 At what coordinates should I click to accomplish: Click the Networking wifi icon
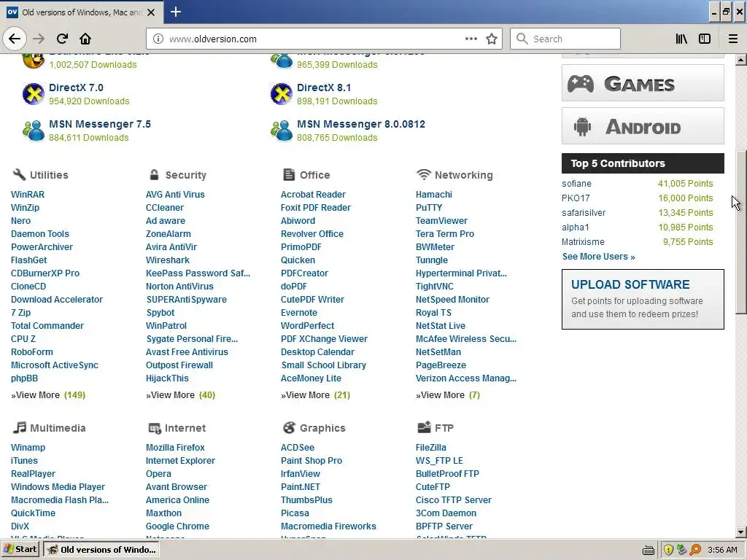424,174
